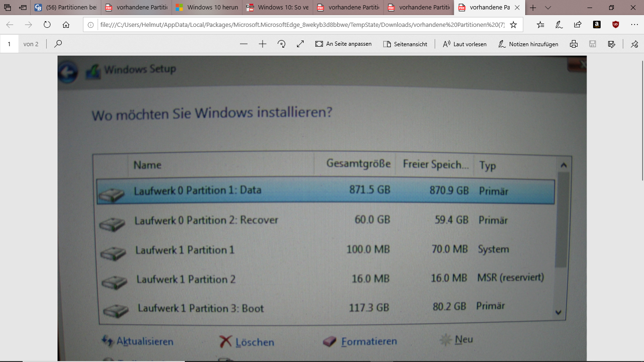Show site information icon in address bar
The height and width of the screenshot is (362, 644).
point(92,25)
